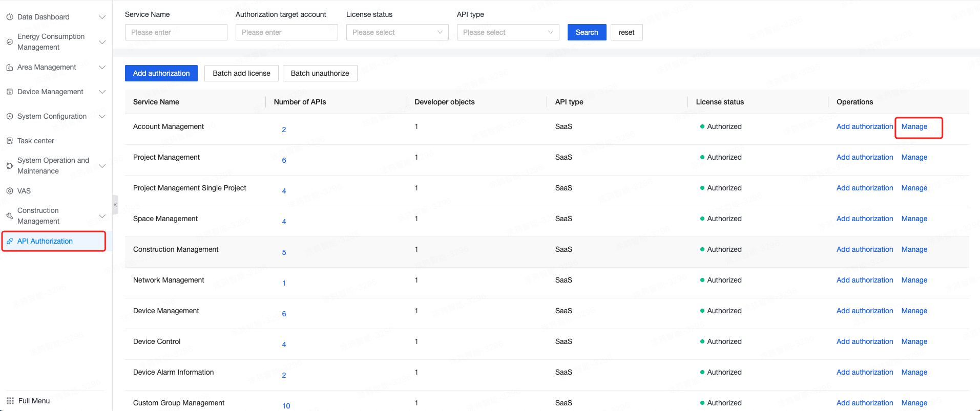Expand the System Configuration chevron
The height and width of the screenshot is (411, 980).
tap(102, 116)
